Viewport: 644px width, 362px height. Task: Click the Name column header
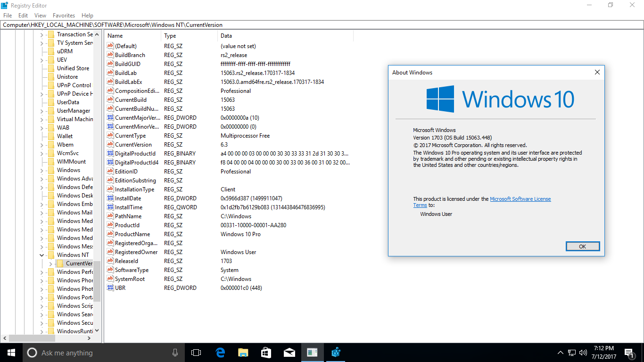[x=133, y=36]
